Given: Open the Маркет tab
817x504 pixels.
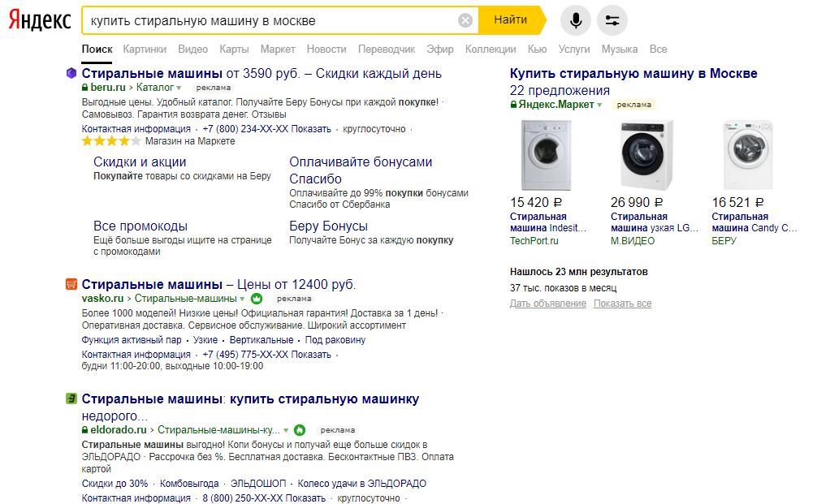Looking at the screenshot, I should click(278, 49).
